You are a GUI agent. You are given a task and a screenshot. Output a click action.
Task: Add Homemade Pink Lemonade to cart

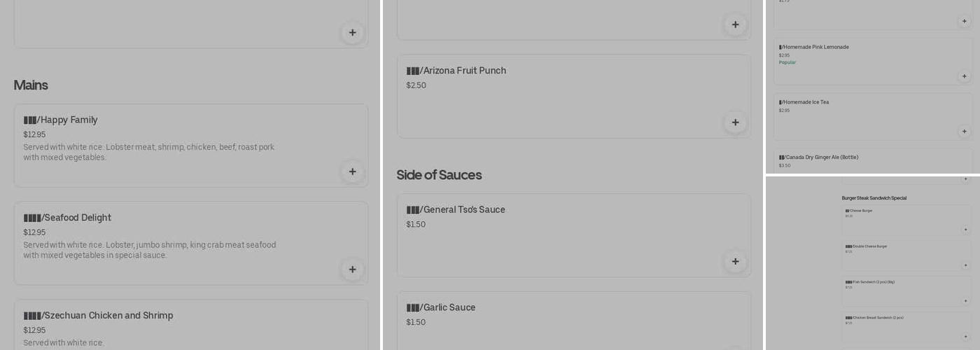pos(964,76)
